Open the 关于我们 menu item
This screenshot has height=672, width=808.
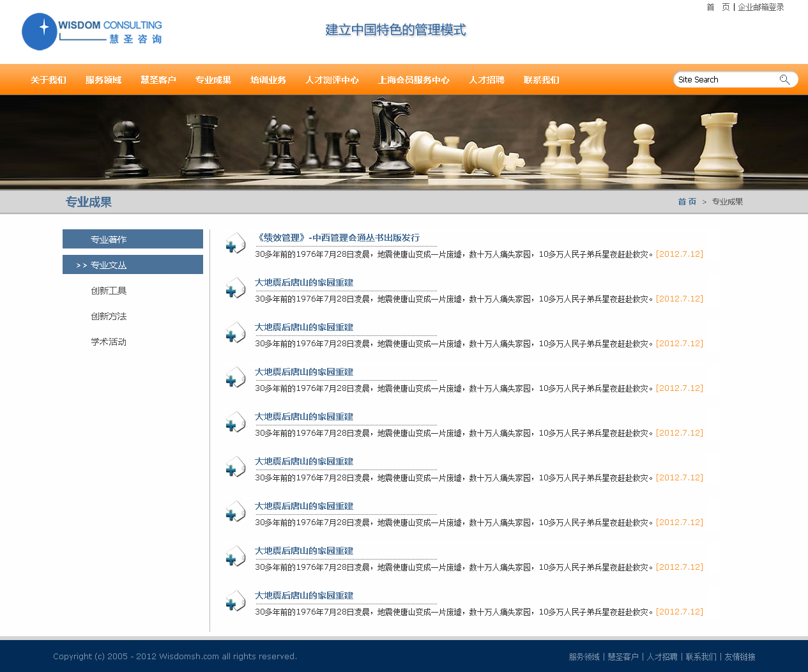49,80
